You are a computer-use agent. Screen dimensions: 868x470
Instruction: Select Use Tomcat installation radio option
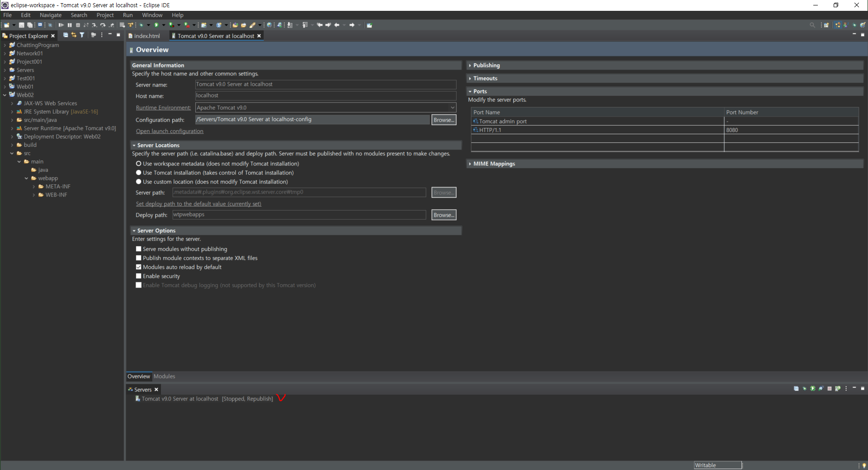click(x=139, y=173)
